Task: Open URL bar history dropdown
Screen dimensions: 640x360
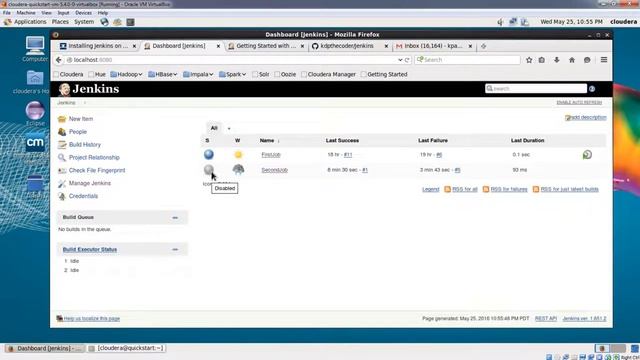Action: point(400,60)
